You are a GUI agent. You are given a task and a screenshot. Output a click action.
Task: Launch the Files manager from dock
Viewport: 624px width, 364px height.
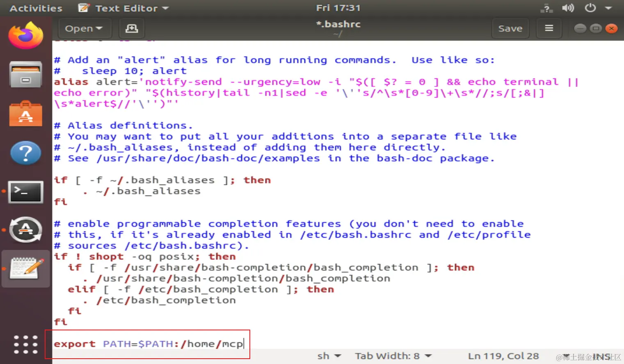tap(26, 74)
